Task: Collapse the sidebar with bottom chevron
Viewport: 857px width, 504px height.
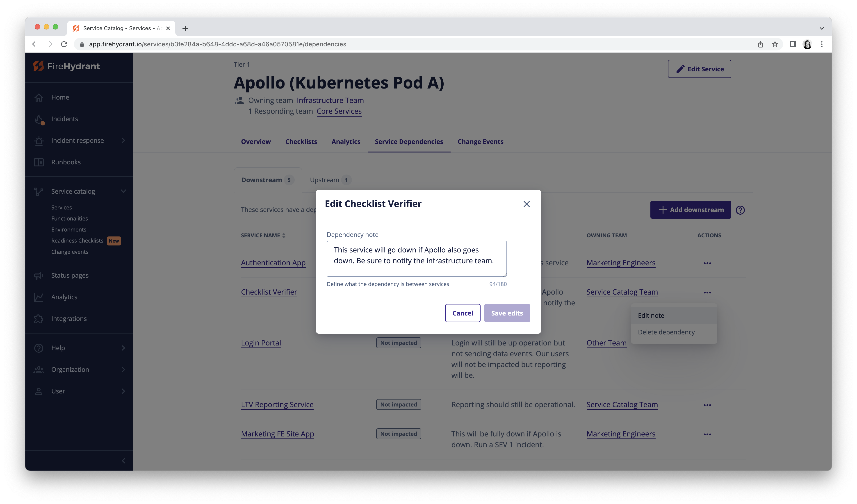Action: [123, 461]
